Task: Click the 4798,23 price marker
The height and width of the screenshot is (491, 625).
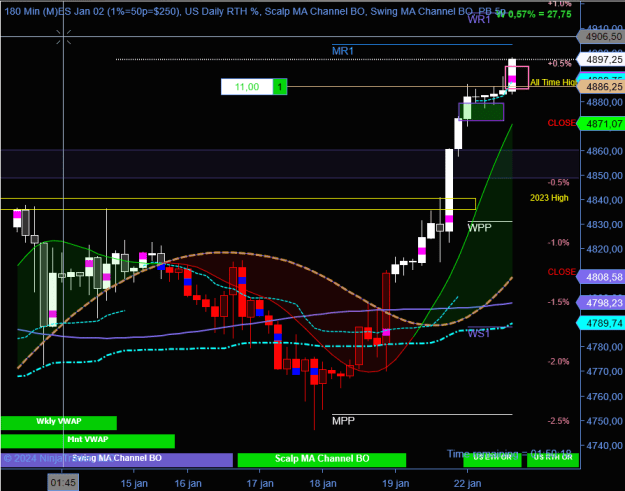Action: pos(603,303)
